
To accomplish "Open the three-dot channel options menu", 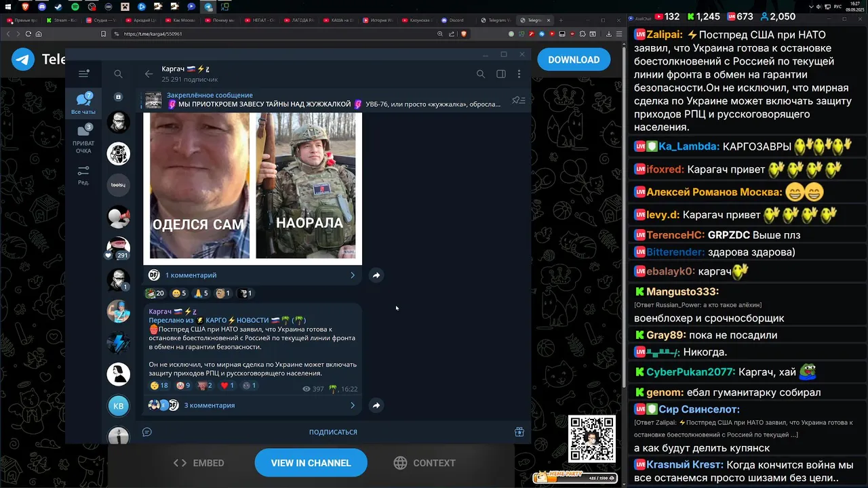I will point(519,74).
